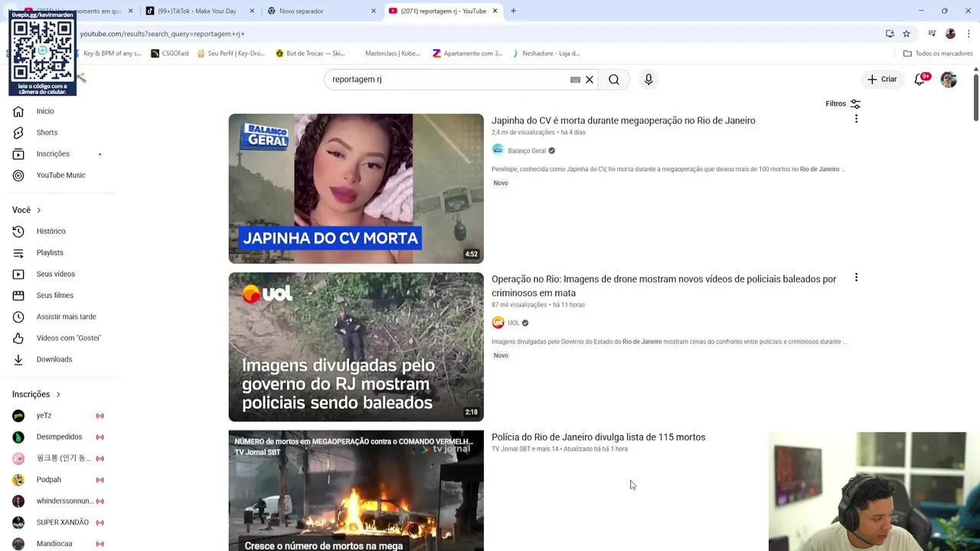Open Todos os marcadores folder
The width and height of the screenshot is (980, 551).
coord(938,54)
